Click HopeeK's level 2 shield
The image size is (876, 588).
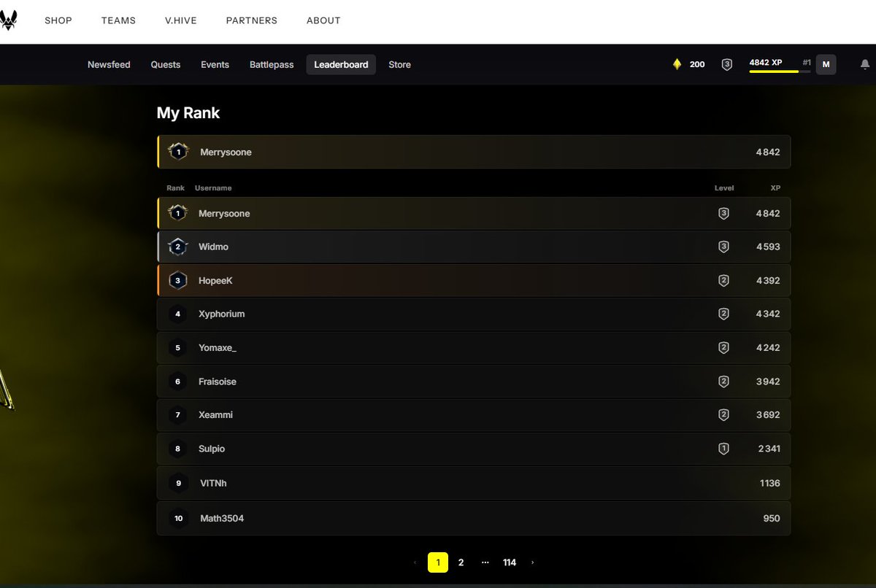[x=723, y=280]
